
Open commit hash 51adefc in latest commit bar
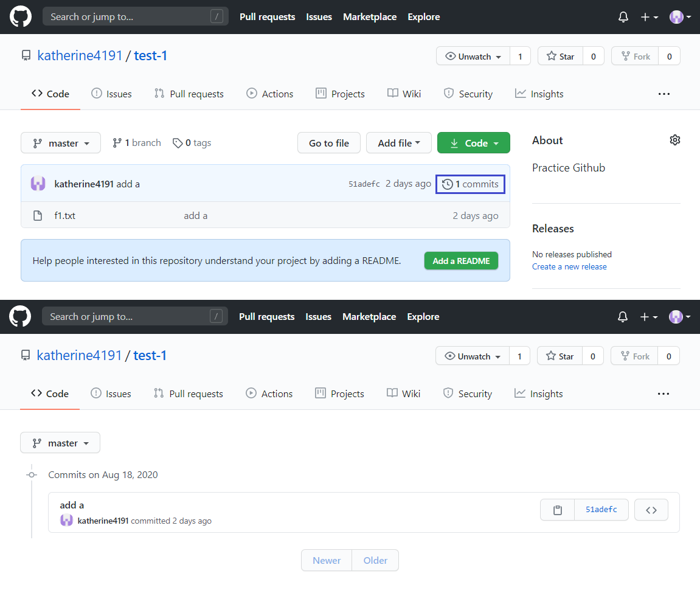[364, 184]
